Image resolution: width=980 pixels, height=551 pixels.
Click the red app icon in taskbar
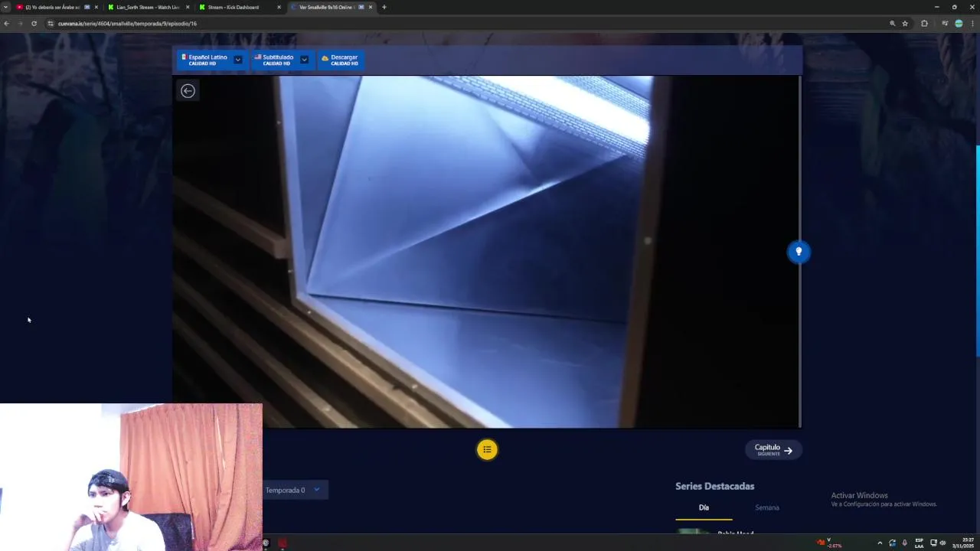pyautogui.click(x=283, y=543)
